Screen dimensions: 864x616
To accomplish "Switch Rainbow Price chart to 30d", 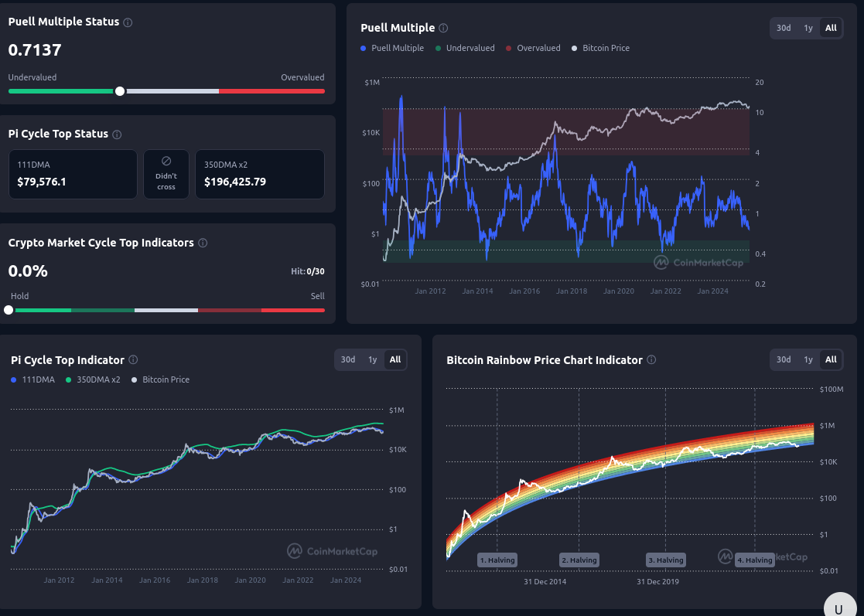I will coord(784,359).
